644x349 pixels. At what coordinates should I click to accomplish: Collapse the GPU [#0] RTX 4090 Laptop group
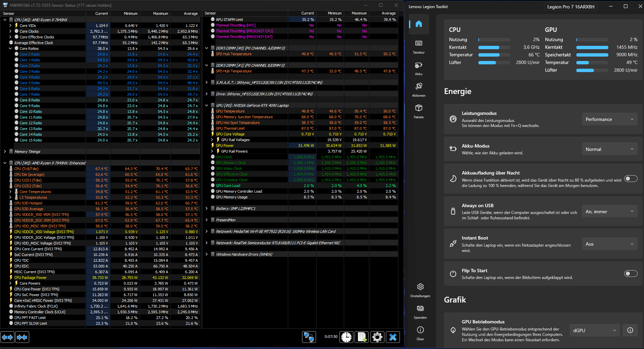pyautogui.click(x=206, y=105)
